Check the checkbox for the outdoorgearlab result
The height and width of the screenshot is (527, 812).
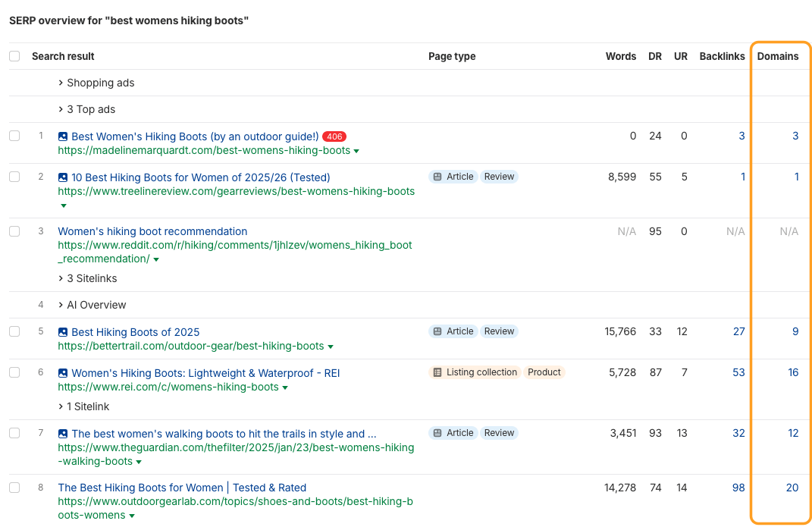click(14, 488)
